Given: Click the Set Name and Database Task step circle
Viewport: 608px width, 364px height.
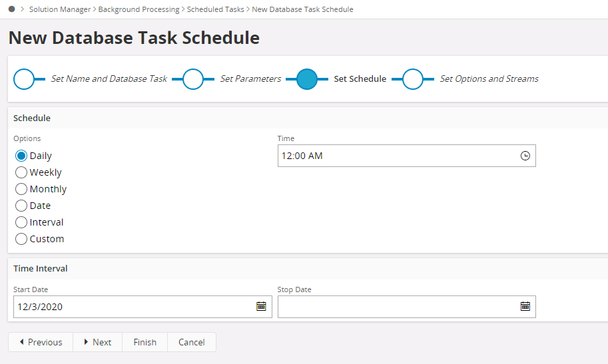Looking at the screenshot, I should [24, 79].
